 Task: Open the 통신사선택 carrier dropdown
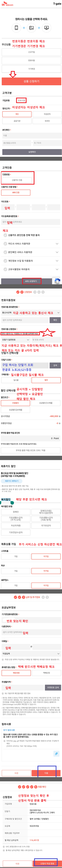(31, 313)
